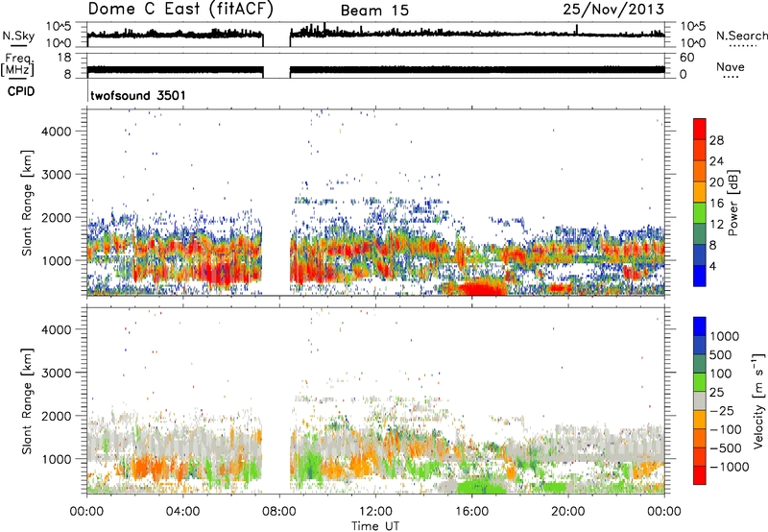The image size is (768, 532).
Task: Click the '28' power colorbar tick
Action: click(x=716, y=140)
